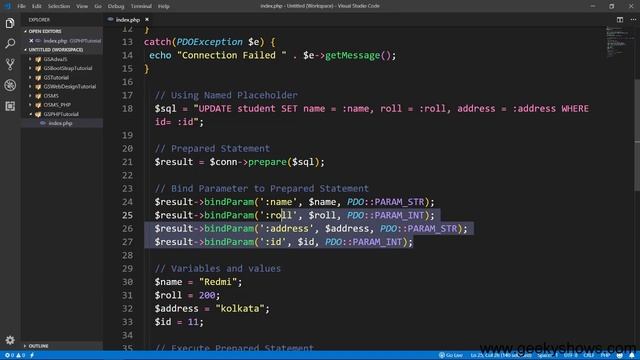Click the notifications bell icon
This screenshot has width=640, height=360.
tap(631, 355)
